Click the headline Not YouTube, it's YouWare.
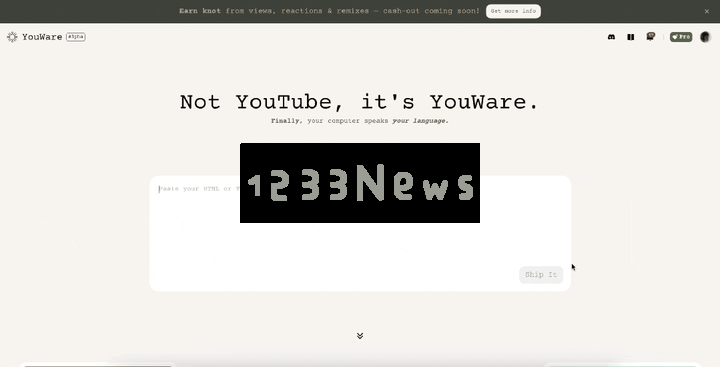 tap(359, 102)
